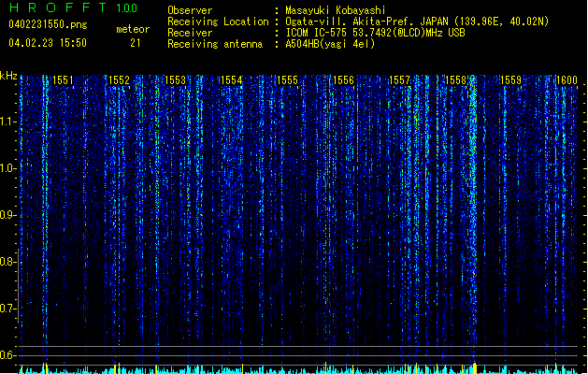Click the 0.7 kHz frequency tick

[x=8, y=309]
